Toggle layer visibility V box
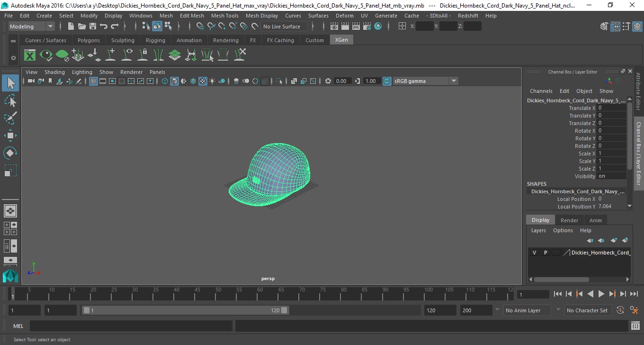Viewport: 644px width, 345px height. point(535,253)
